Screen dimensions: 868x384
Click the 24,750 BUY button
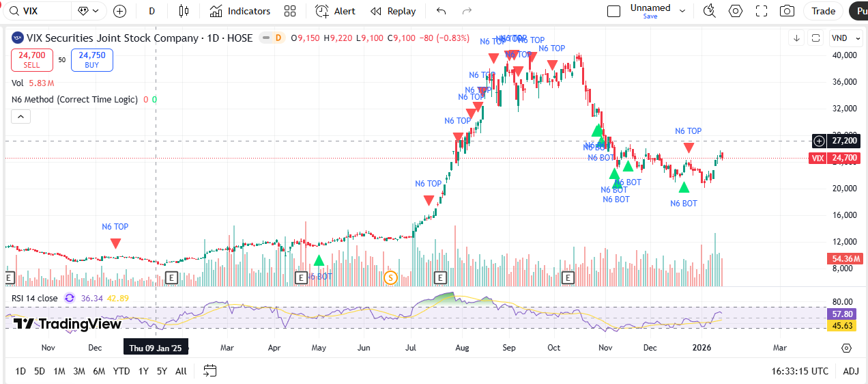[x=92, y=60]
